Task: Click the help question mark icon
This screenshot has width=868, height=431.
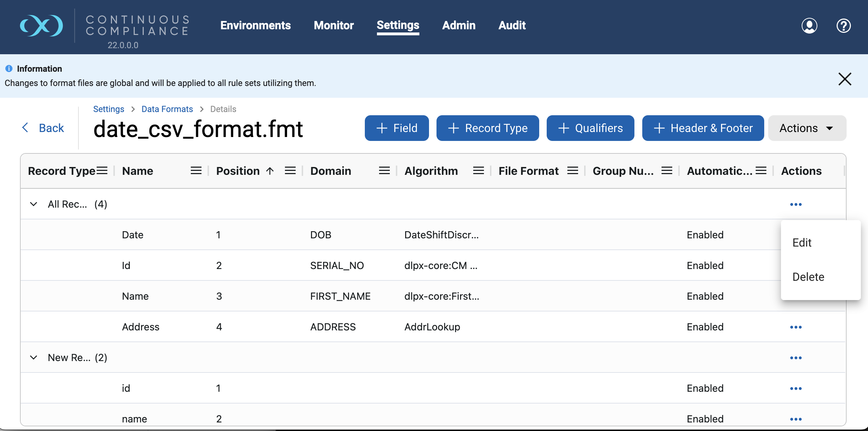Action: pos(844,26)
